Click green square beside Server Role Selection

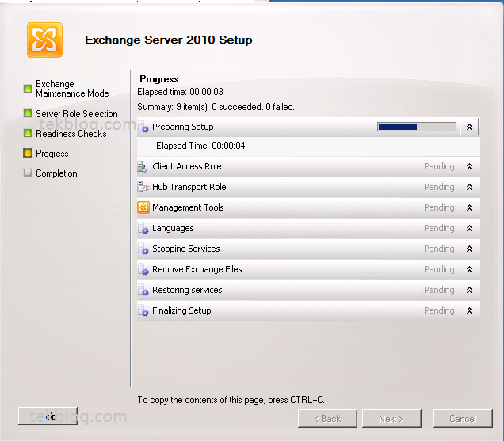pyautogui.click(x=28, y=113)
